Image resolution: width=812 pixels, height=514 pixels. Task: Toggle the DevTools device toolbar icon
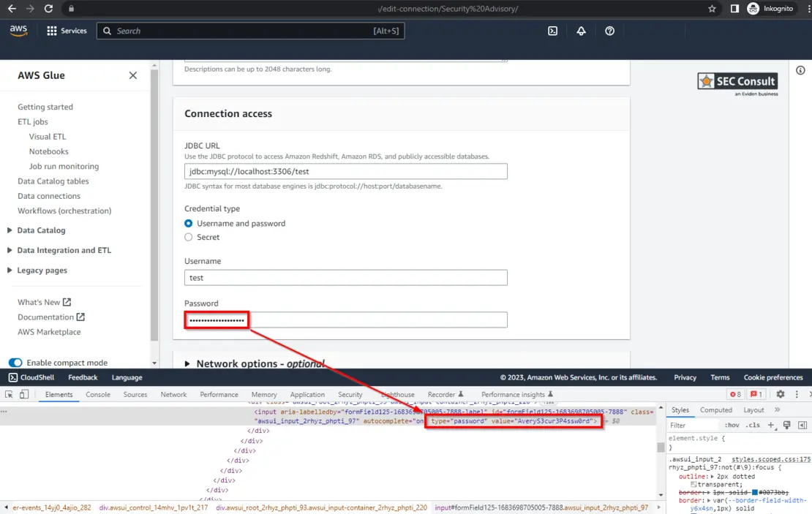(x=24, y=394)
